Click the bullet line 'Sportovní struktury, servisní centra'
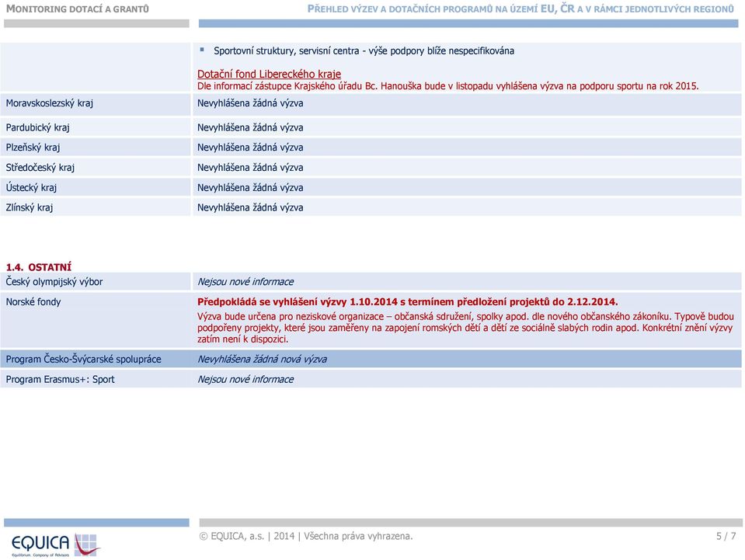 click(364, 50)
